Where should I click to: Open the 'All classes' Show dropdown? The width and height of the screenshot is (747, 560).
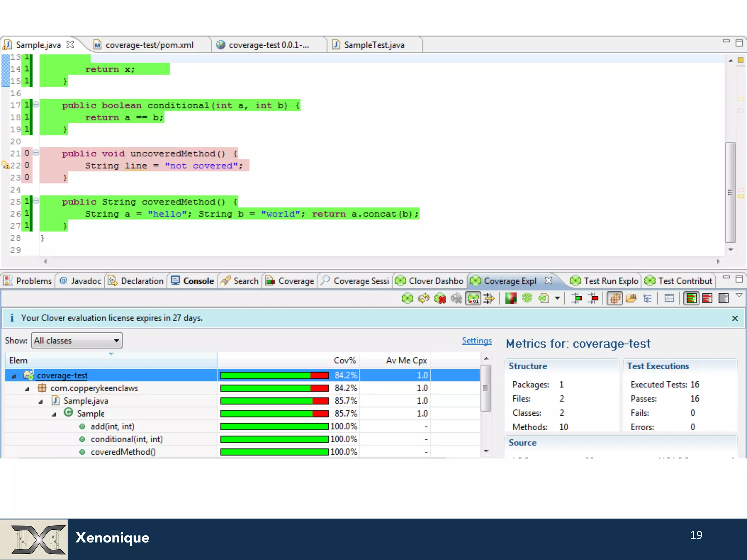tap(77, 341)
